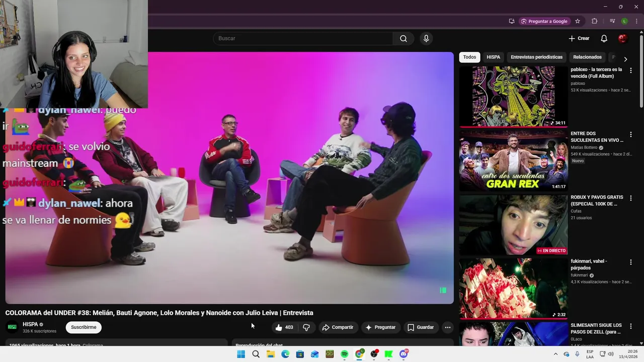Focus the Buscar search field

coord(303,39)
